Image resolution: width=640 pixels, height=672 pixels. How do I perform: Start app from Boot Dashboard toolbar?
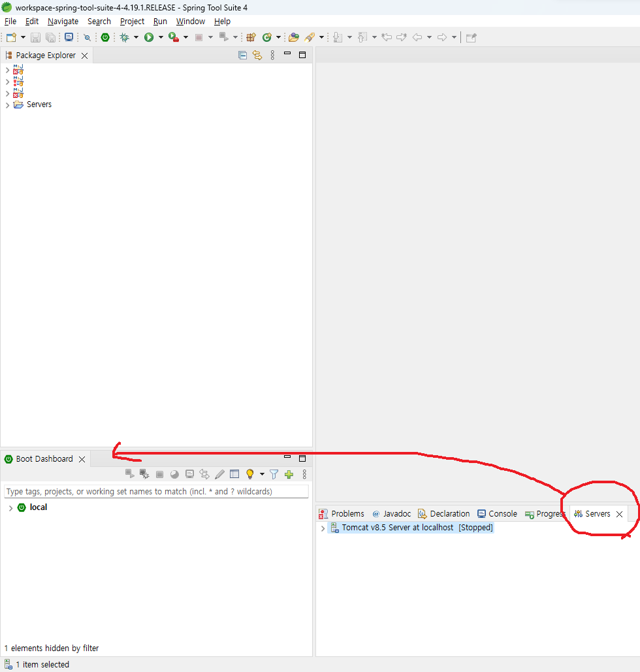129,474
